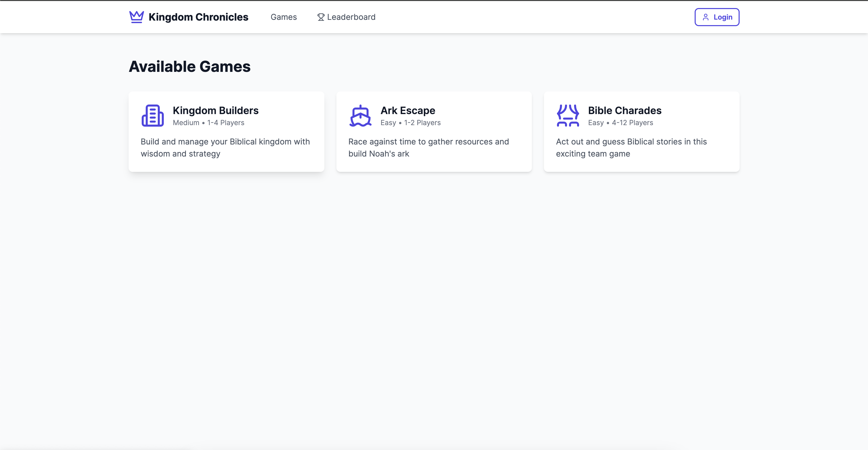
Task: Click the trophy icon beside Leaderboard
Action: tap(321, 17)
